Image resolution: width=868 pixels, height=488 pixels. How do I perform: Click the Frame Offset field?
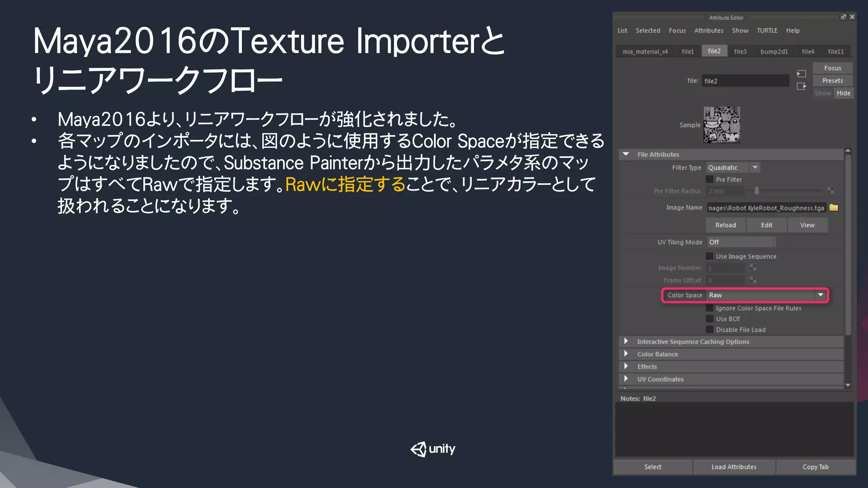[x=725, y=280]
